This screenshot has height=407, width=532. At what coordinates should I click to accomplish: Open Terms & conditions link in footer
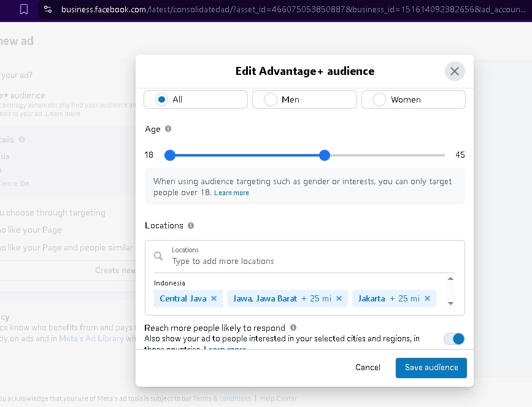222,398
